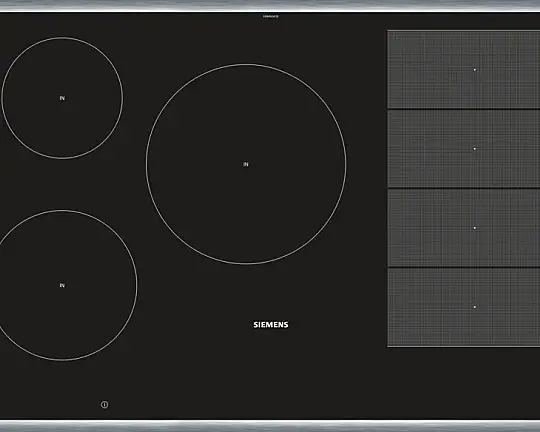Click the IN label in the large center zone
This screenshot has width=540, height=432.
[x=246, y=164]
